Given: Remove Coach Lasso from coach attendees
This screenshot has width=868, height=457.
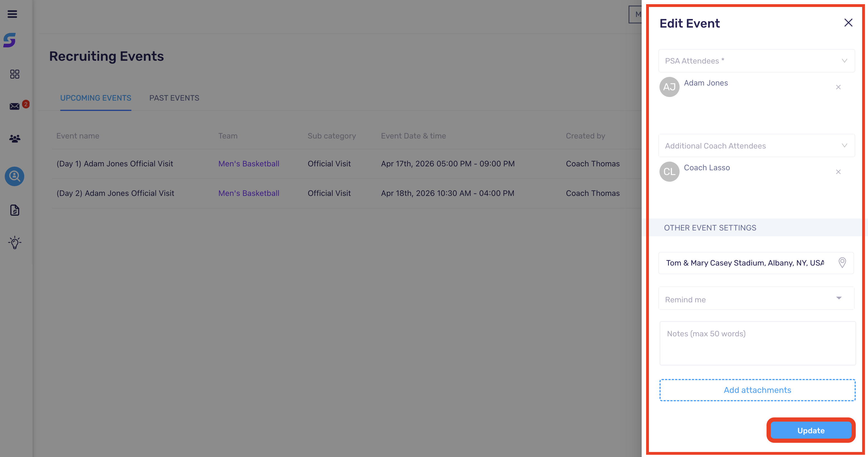Looking at the screenshot, I should click(838, 172).
